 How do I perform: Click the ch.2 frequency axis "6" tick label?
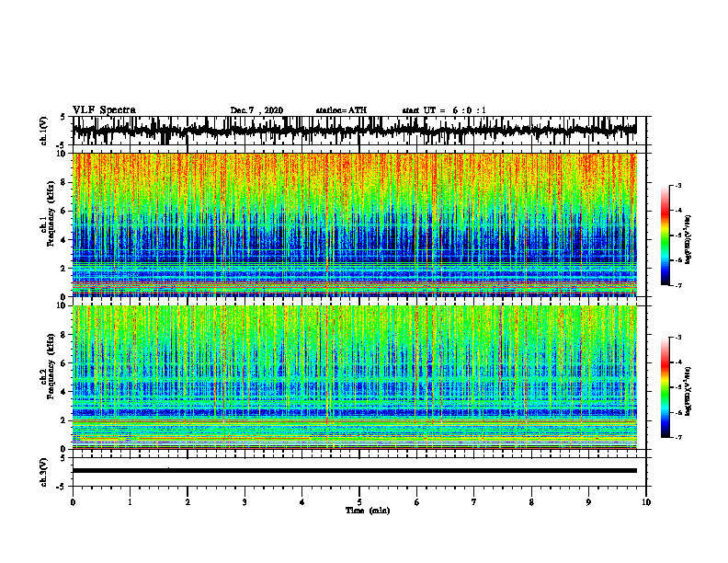[x=64, y=363]
